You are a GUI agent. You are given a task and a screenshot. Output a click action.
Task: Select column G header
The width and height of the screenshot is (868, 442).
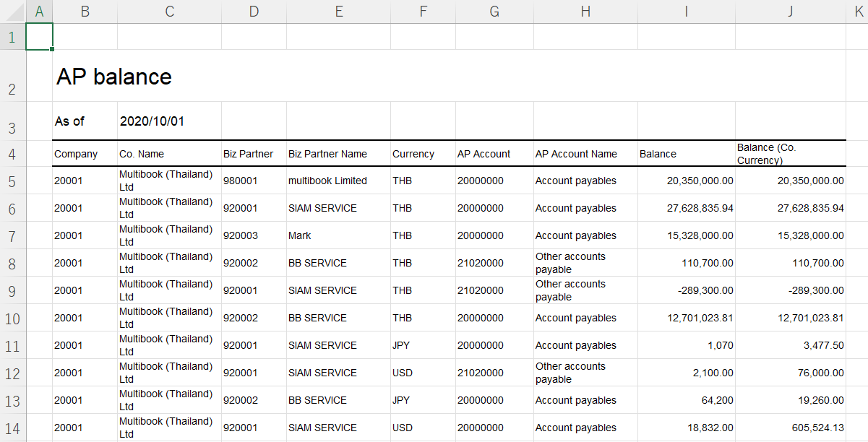pos(494,12)
